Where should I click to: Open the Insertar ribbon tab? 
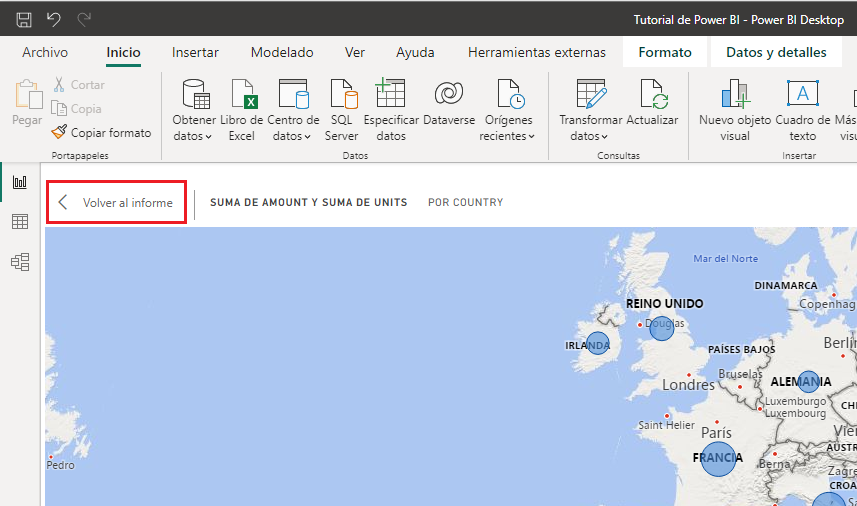195,52
